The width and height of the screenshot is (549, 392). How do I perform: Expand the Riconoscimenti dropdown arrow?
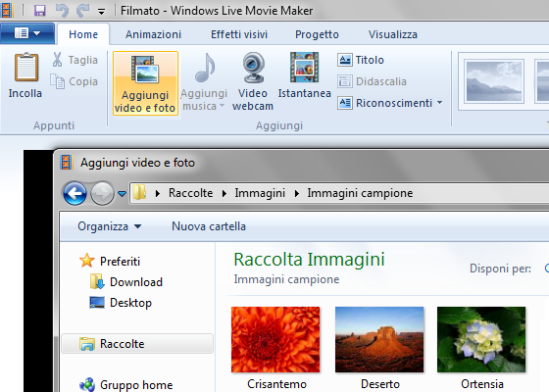pyautogui.click(x=440, y=103)
